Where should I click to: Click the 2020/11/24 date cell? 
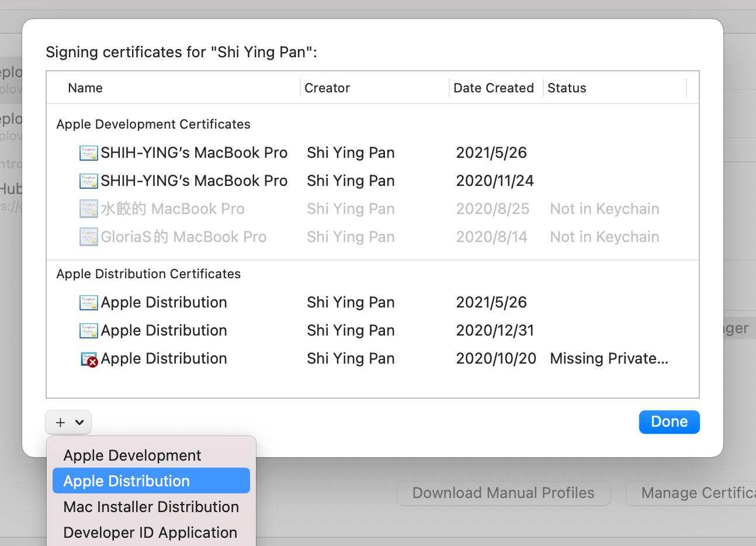point(495,181)
